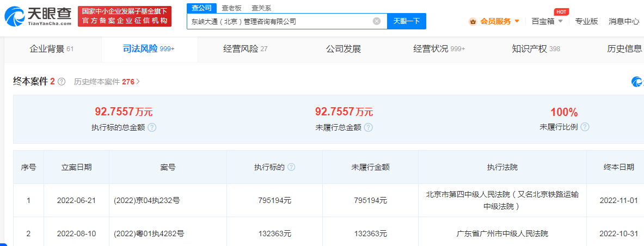Open help icon beside 未履行总金额
644x246 pixels.
[x=369, y=127]
